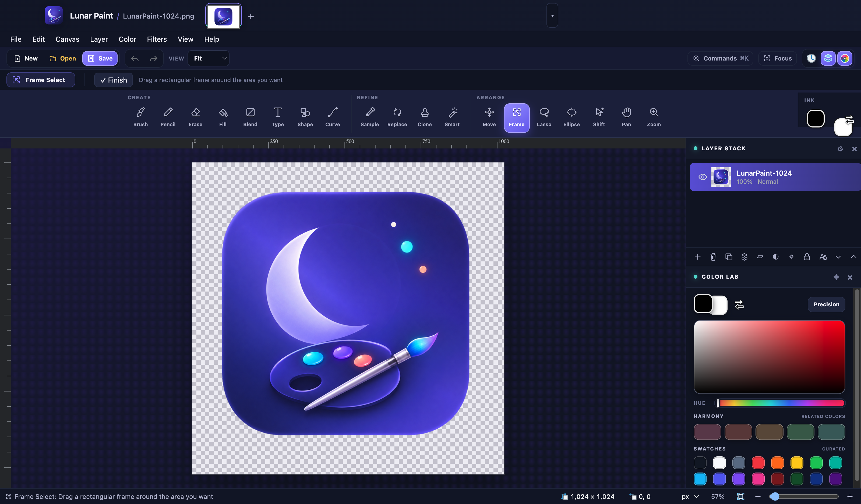Click the Save button
861x504 pixels.
click(x=100, y=58)
